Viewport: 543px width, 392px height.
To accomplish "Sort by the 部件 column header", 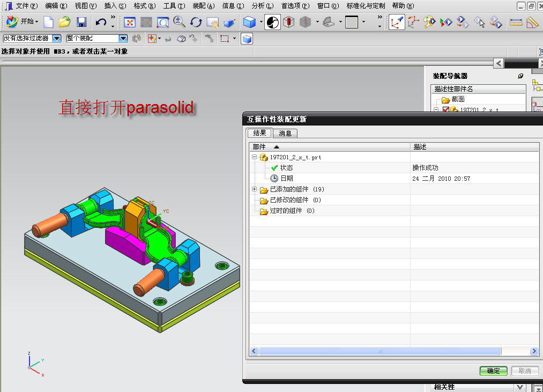I will coord(330,147).
